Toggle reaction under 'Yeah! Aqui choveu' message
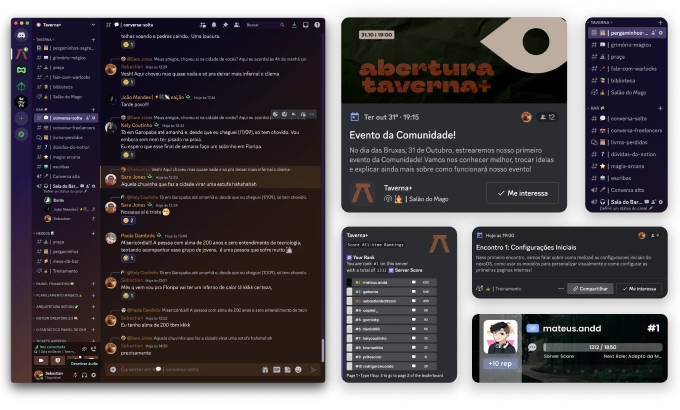Viewport: 680px width, 410px height. click(128, 82)
